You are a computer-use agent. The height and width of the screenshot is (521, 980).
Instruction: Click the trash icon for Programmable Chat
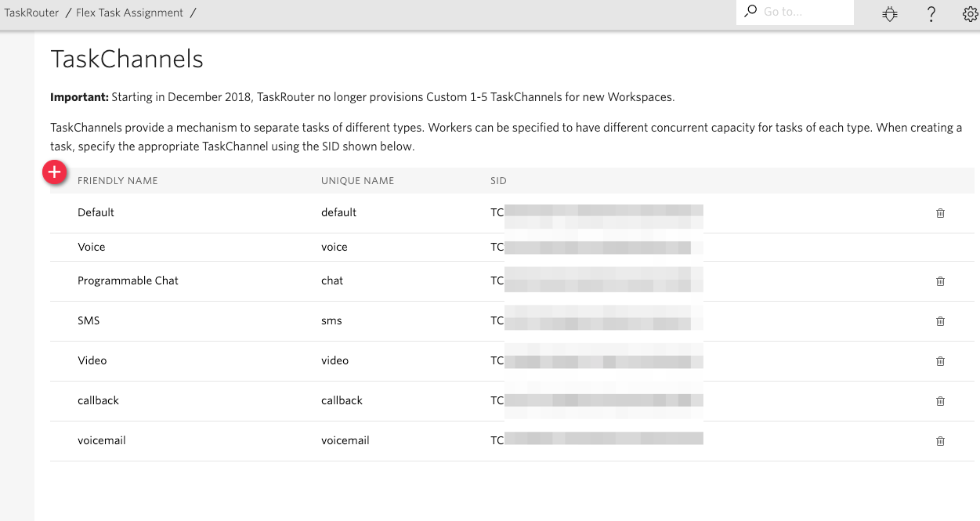tap(940, 280)
